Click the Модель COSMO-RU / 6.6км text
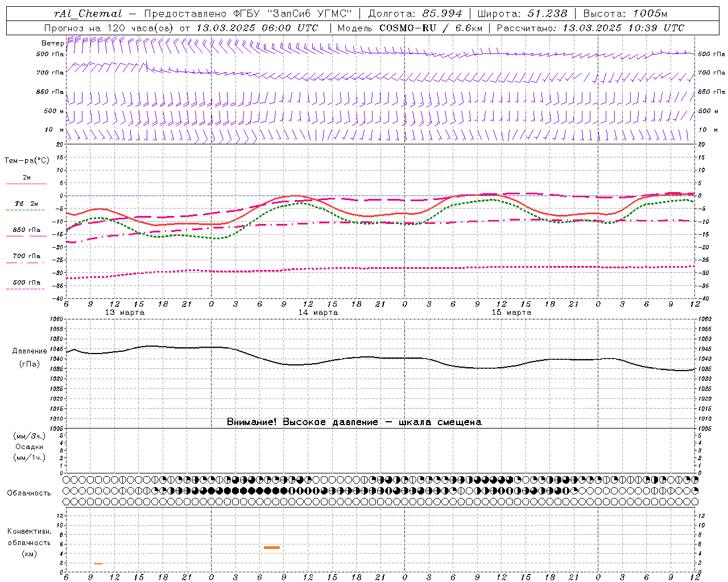The height and width of the screenshot is (582, 728). (409, 28)
